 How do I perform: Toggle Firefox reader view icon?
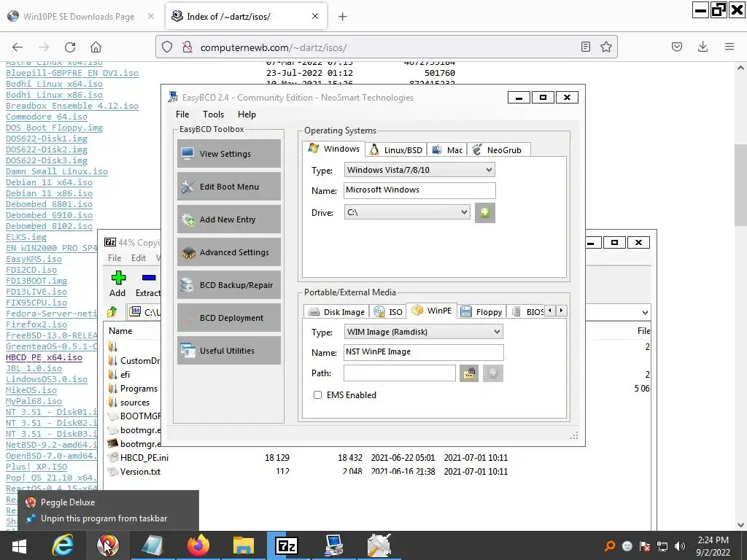586,47
